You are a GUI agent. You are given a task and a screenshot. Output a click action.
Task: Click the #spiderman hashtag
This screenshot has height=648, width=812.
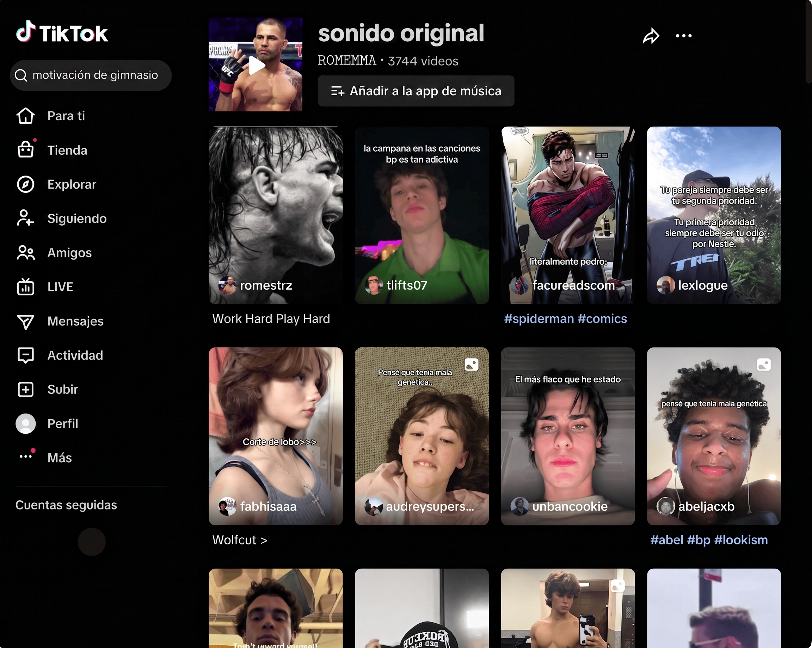point(539,319)
